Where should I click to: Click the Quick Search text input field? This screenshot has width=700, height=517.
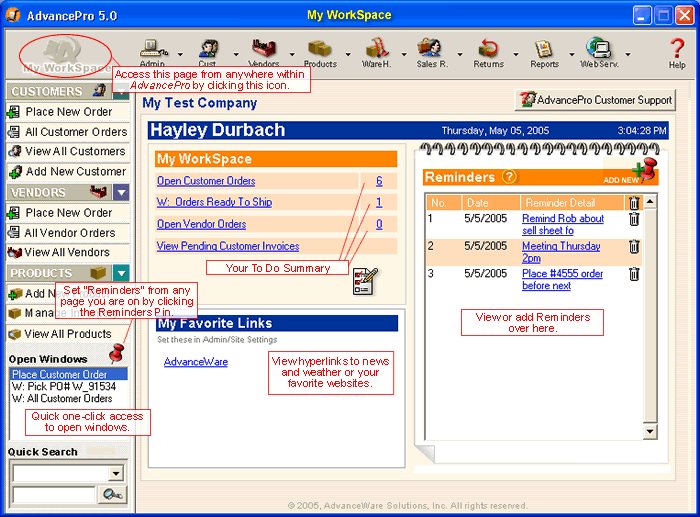(54, 495)
